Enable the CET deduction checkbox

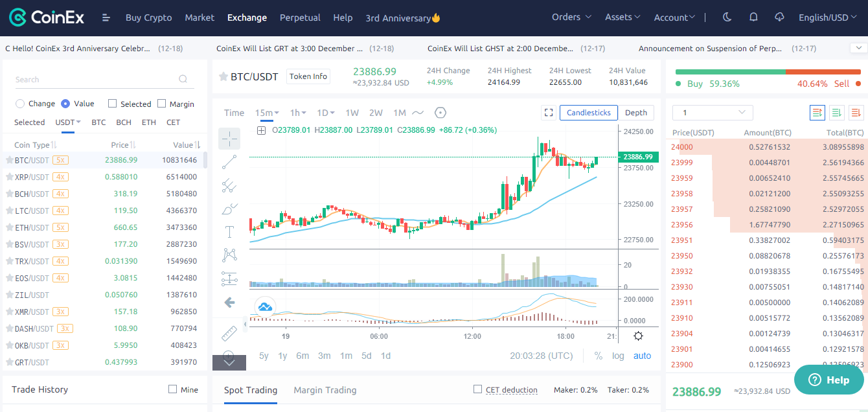[477, 389]
